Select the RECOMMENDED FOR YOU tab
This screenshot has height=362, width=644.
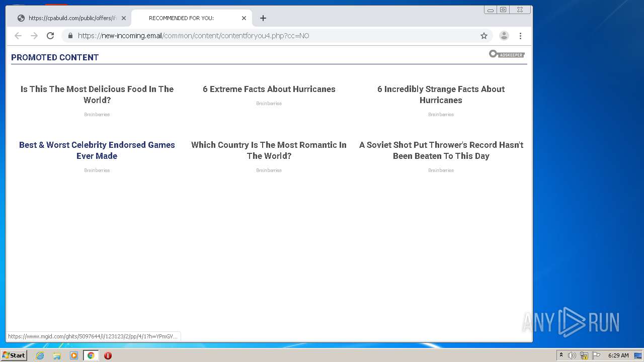tap(191, 18)
